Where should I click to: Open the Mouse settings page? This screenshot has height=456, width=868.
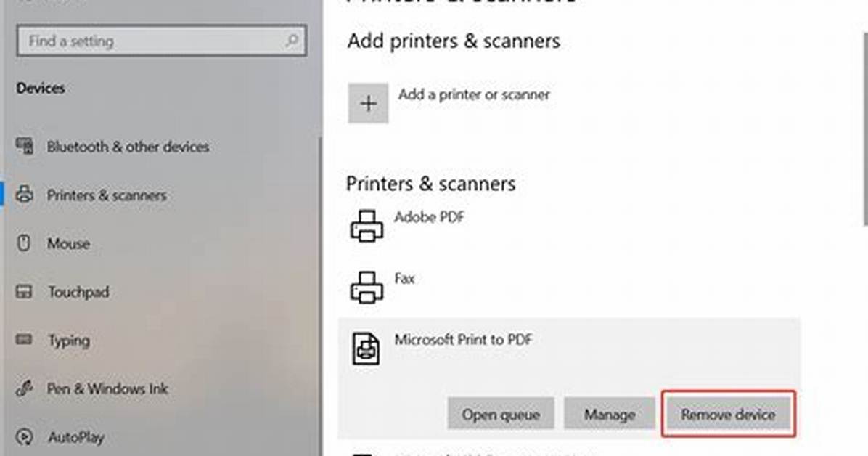(x=69, y=243)
